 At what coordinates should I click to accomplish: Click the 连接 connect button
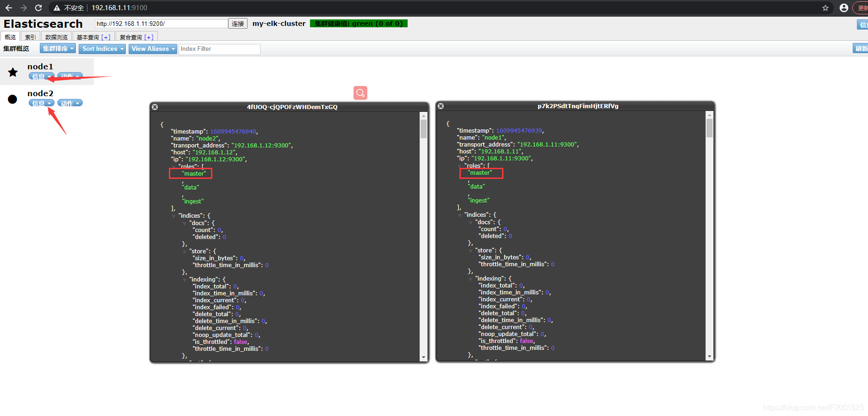(x=238, y=24)
